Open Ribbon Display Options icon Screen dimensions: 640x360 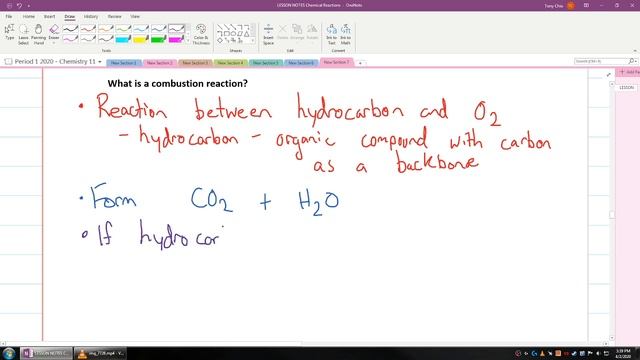(586, 5)
